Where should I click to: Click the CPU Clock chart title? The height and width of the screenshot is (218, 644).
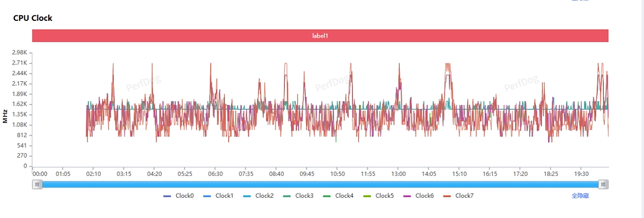[x=33, y=18]
